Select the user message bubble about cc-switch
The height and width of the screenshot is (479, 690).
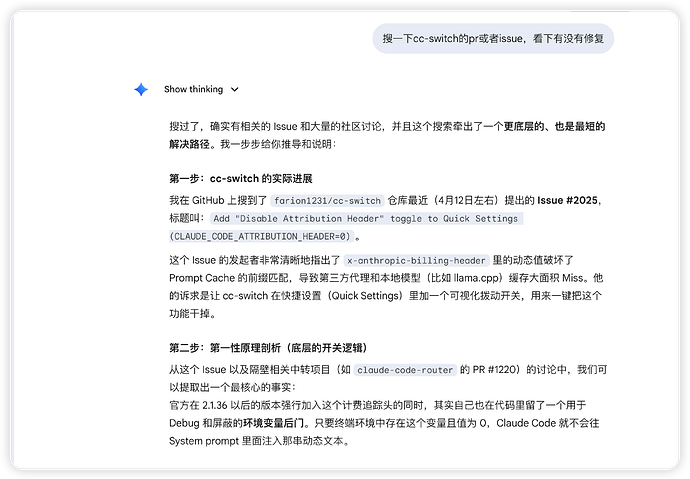coord(493,39)
